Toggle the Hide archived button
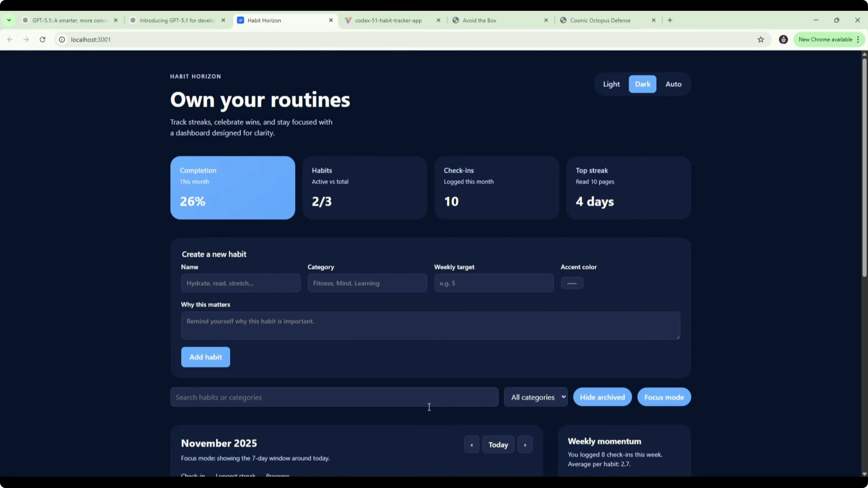 click(602, 397)
